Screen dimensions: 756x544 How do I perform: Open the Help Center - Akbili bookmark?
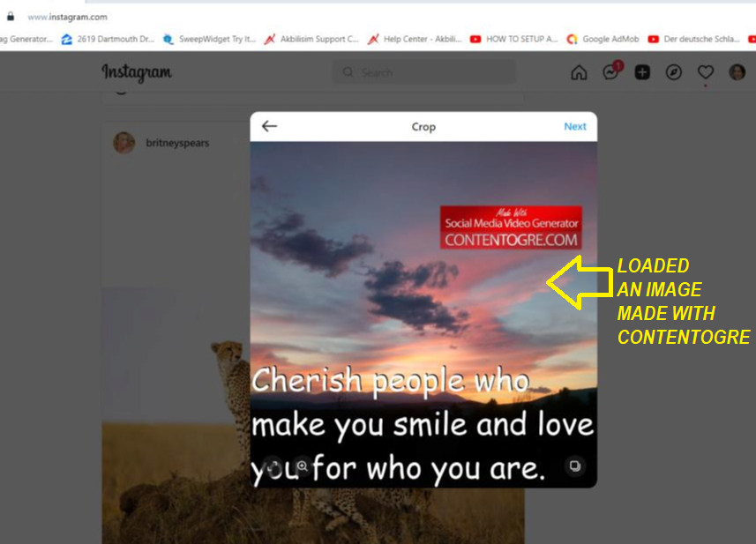coord(415,39)
